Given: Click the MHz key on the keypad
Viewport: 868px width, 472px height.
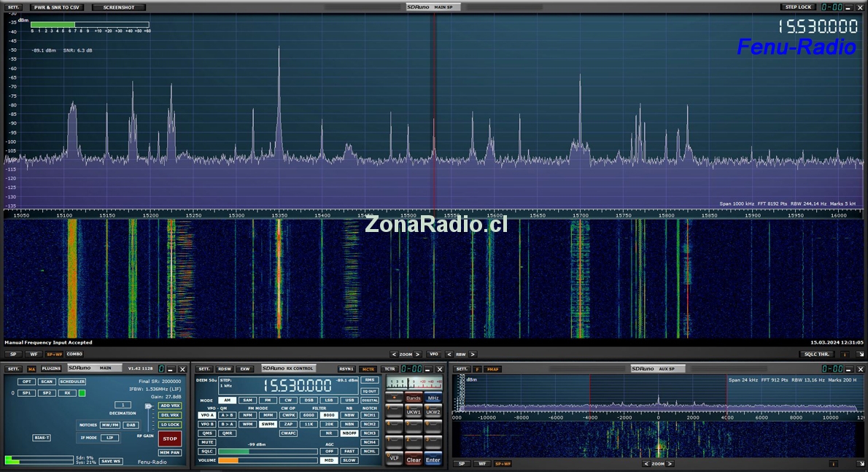Looking at the screenshot, I should point(433,398).
